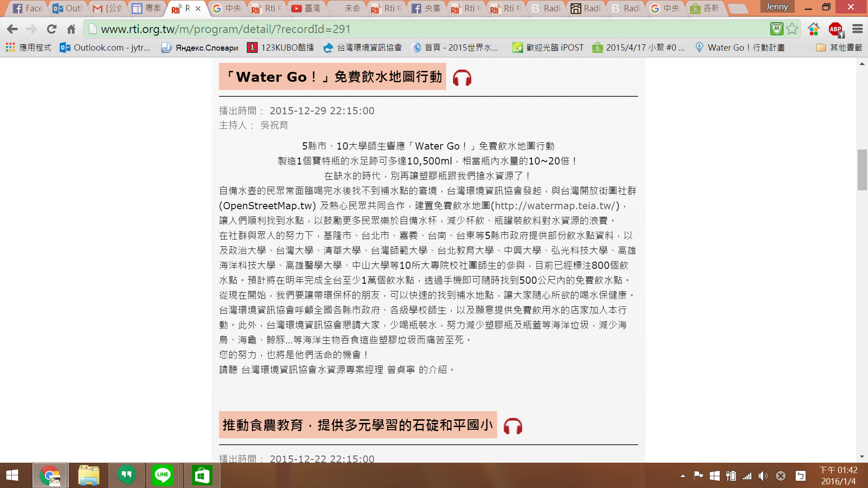
Task: Show hidden system tray icons
Action: click(x=683, y=476)
